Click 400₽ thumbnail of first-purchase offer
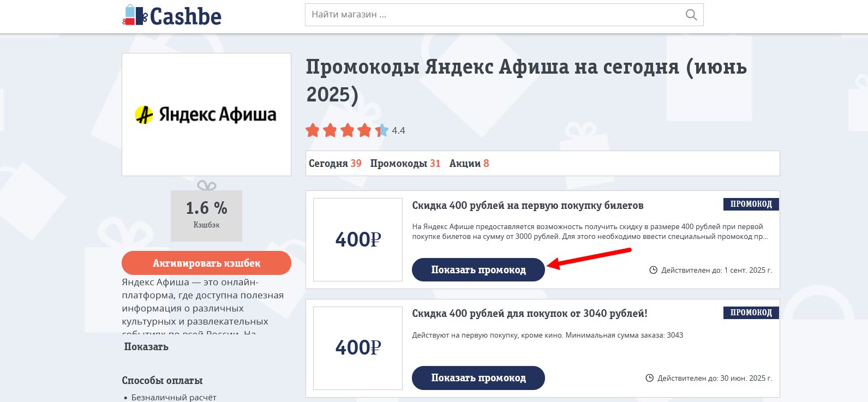 (x=358, y=239)
